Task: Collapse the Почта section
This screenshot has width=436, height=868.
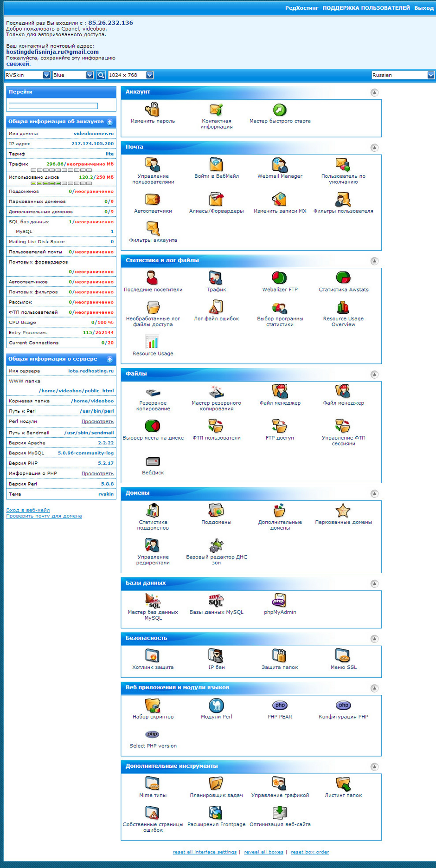Action: coord(374,148)
